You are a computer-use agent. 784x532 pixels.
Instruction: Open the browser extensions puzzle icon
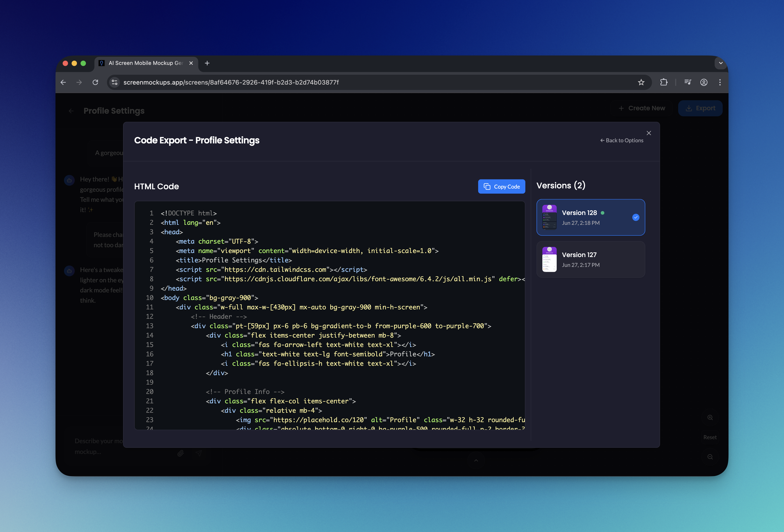[664, 82]
